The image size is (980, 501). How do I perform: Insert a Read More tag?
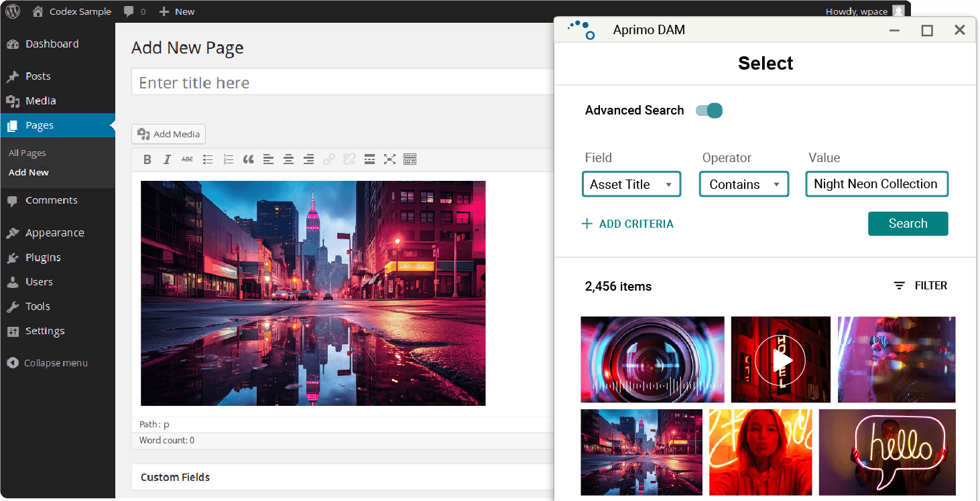pyautogui.click(x=369, y=159)
